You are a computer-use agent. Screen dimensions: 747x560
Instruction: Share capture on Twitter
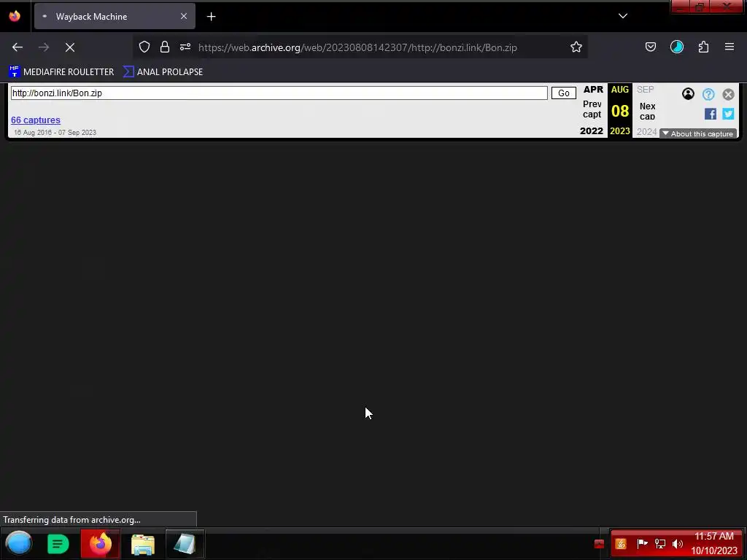click(x=728, y=114)
